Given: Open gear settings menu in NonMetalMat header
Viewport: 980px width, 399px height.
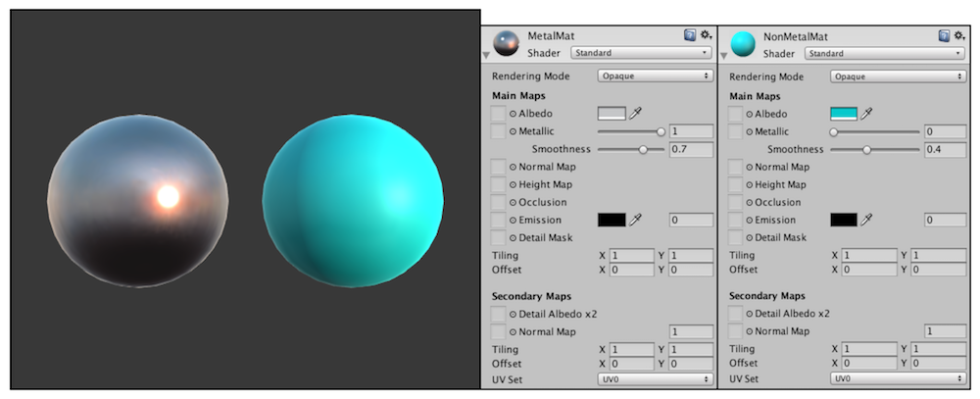Looking at the screenshot, I should (960, 36).
